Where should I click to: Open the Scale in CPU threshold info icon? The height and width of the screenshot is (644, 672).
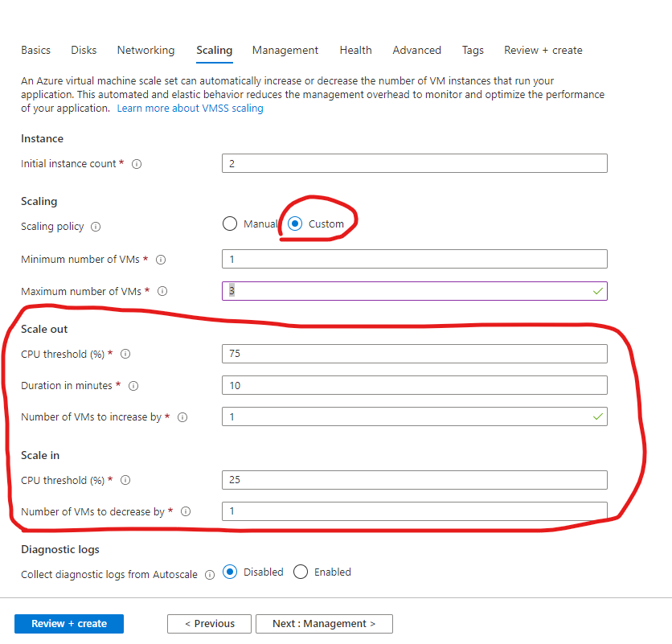pyautogui.click(x=125, y=480)
